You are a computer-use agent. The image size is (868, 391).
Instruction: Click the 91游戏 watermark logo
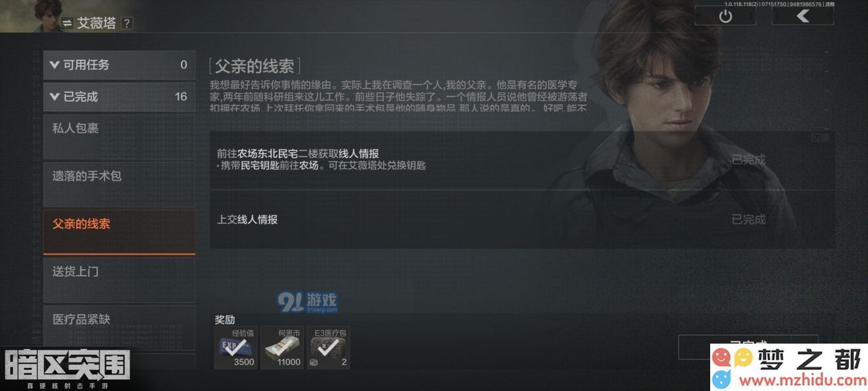click(x=307, y=302)
